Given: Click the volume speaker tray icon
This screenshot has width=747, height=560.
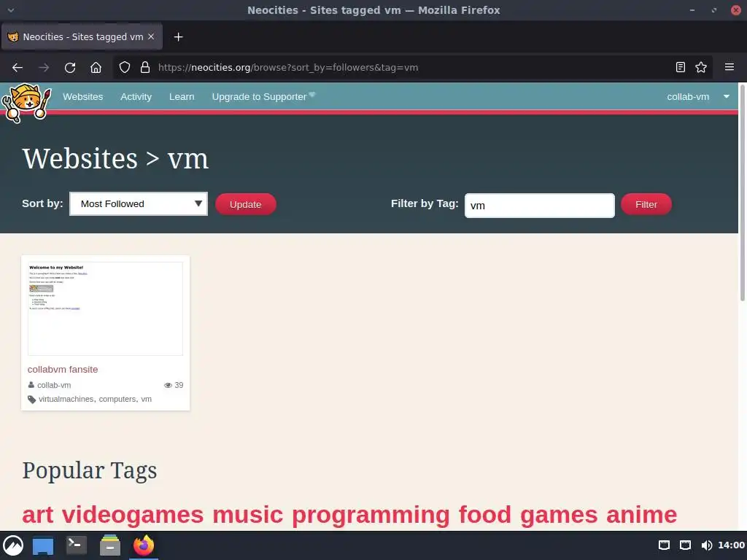Looking at the screenshot, I should 706,545.
